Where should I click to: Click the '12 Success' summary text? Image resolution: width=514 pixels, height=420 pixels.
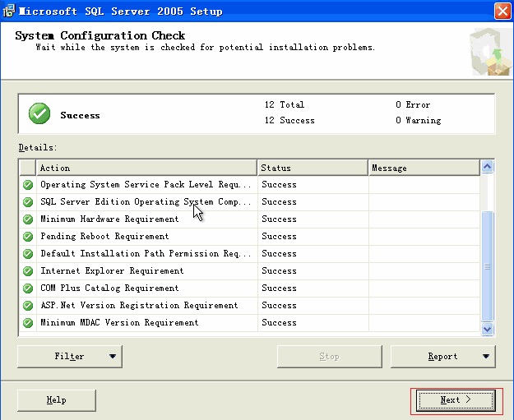point(289,121)
